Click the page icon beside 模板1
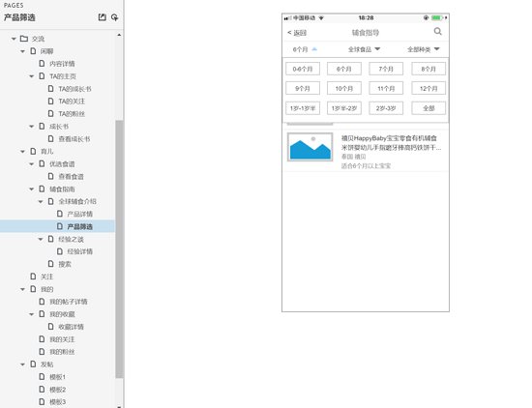Screen dimensions: 532x408 pos(42,377)
